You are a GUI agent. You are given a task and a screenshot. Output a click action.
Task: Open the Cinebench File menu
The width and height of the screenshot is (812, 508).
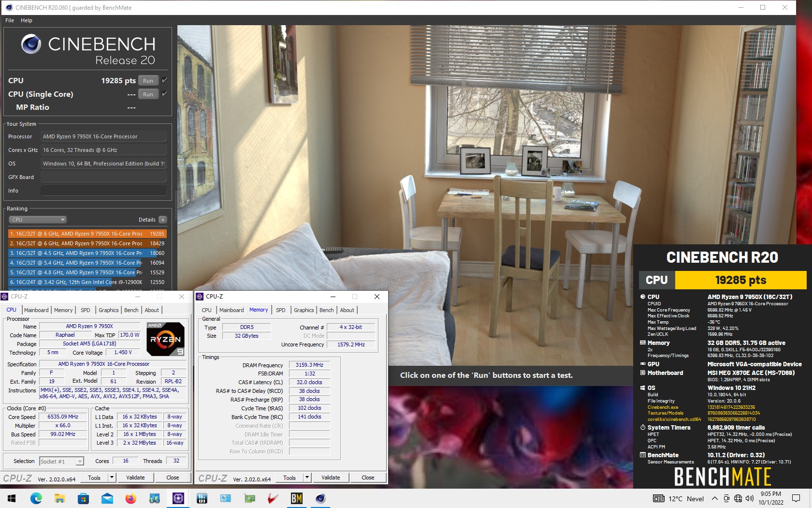(x=10, y=20)
